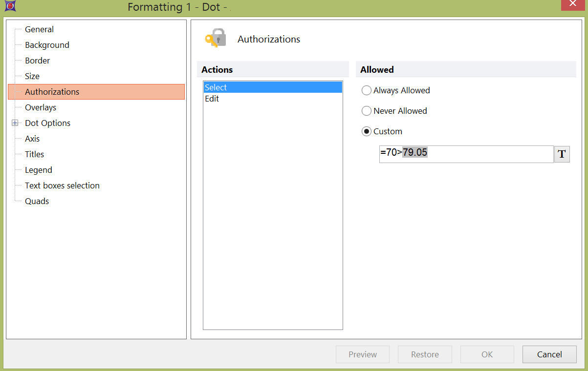588x371 pixels.
Task: Select the Quads category
Action: [37, 201]
